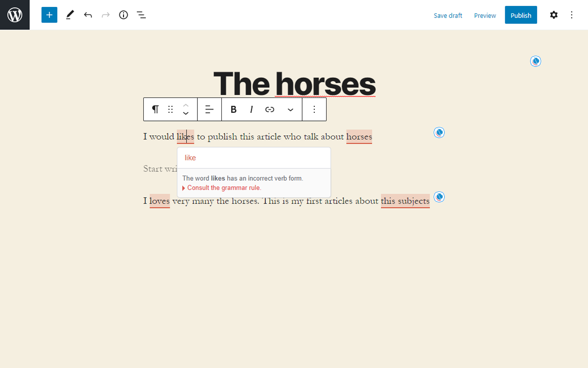
Task: Insert a link with the link icon
Action: tap(270, 109)
